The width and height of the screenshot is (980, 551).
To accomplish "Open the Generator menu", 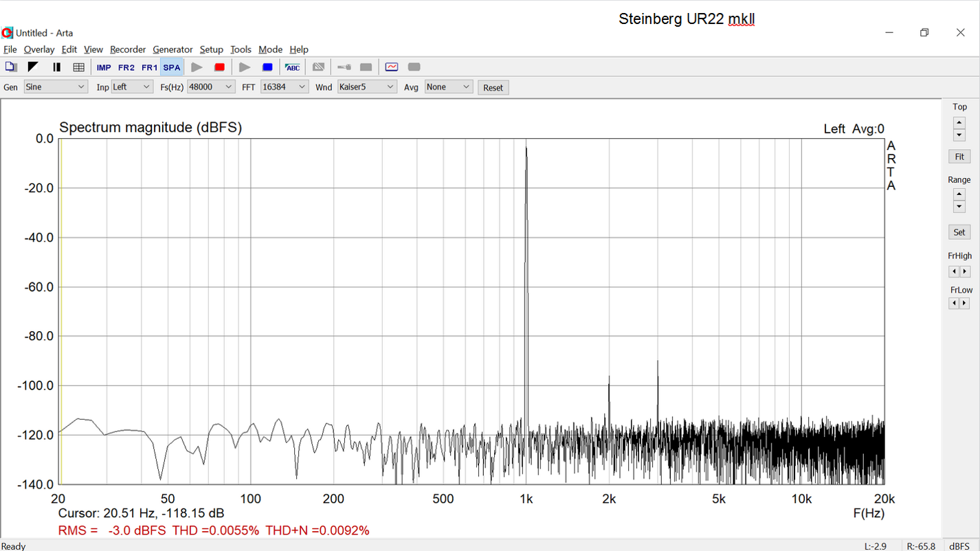I will 172,49.
